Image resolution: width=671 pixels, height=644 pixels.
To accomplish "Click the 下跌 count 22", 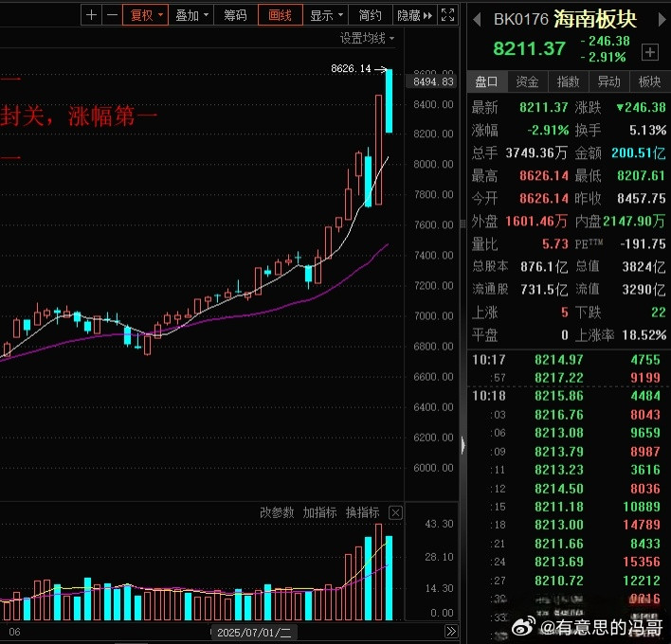I will (658, 313).
